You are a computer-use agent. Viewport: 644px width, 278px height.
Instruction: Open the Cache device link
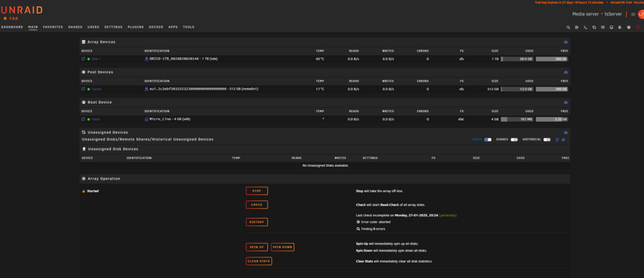[x=97, y=89]
